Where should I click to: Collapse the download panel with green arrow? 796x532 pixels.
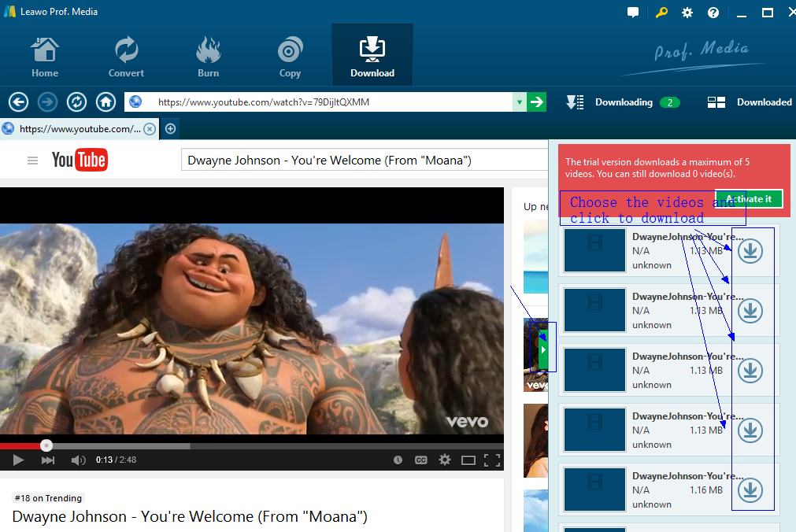[x=543, y=349]
